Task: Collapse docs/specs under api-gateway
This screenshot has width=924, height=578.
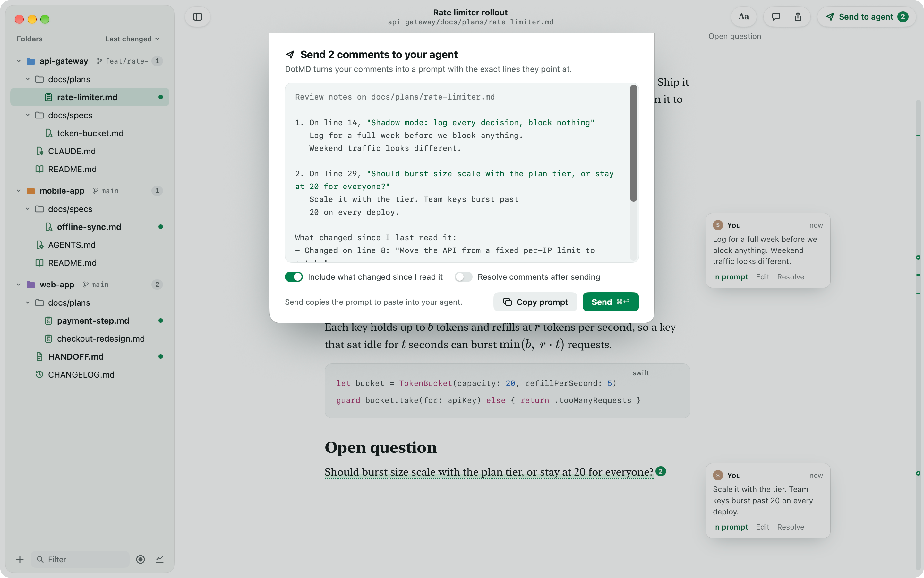Action: point(28,115)
